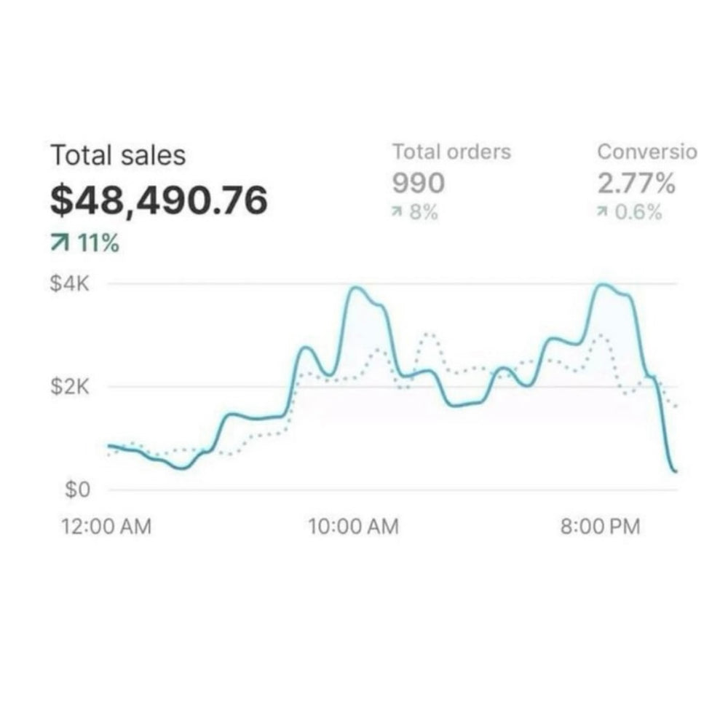Click the $4K y-axis label
Screen dimensions: 728x703
pyautogui.click(x=69, y=283)
